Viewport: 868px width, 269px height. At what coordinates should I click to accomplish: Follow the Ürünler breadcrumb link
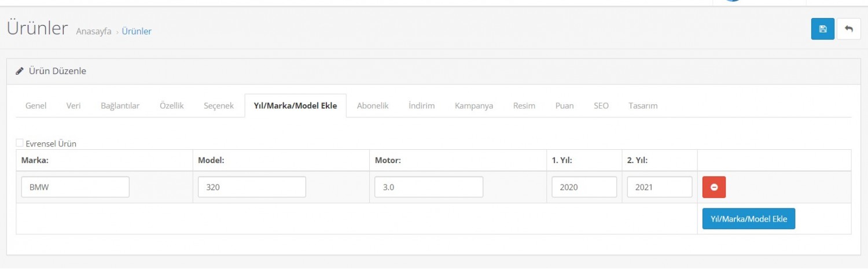click(137, 31)
